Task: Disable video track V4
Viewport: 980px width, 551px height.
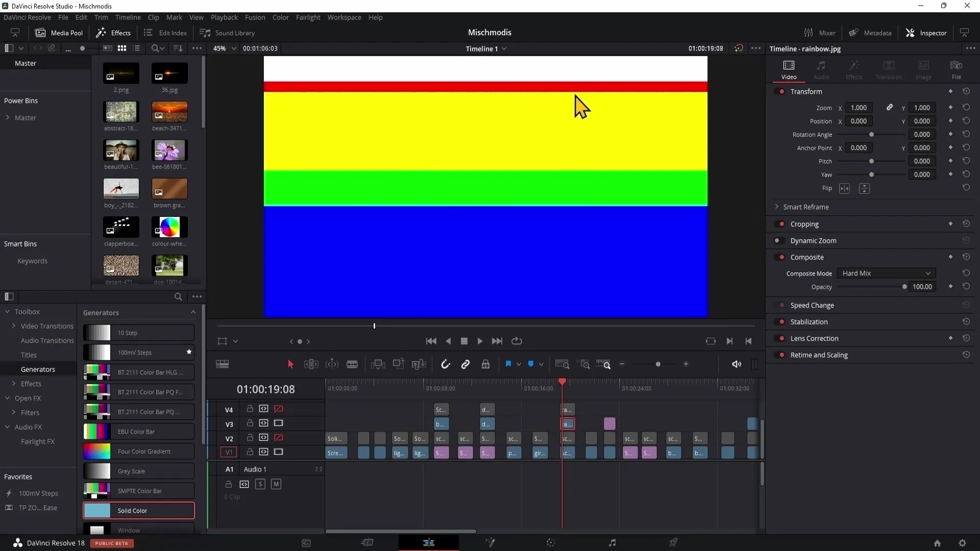Action: pos(278,409)
